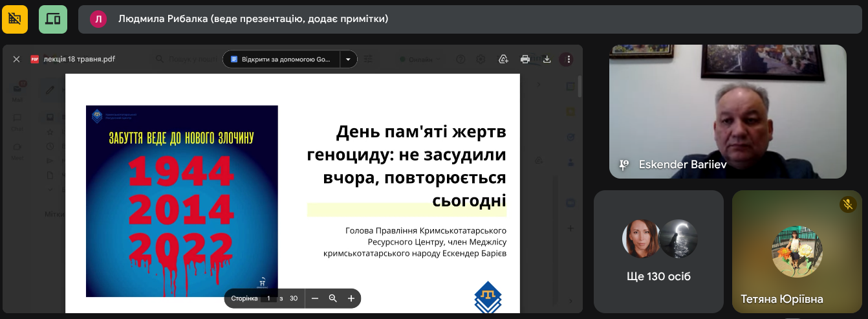
Task: Download the lecture PDF file
Action: click(547, 59)
